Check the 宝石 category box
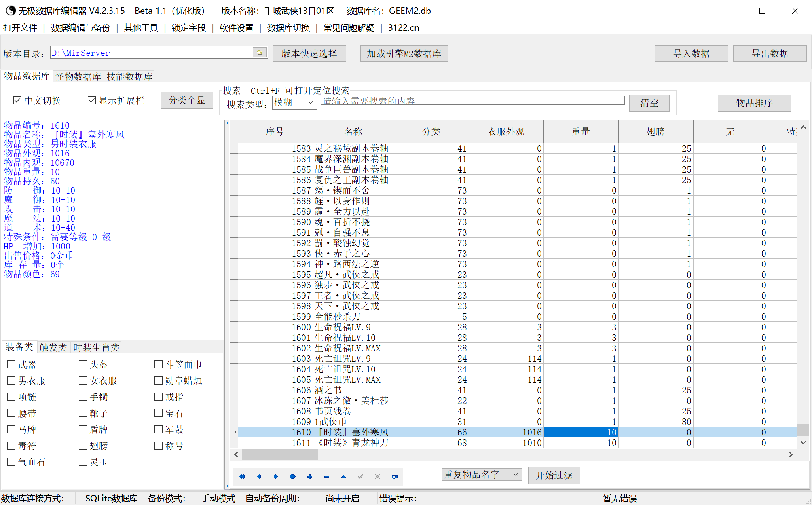This screenshot has height=505, width=812. tap(159, 413)
